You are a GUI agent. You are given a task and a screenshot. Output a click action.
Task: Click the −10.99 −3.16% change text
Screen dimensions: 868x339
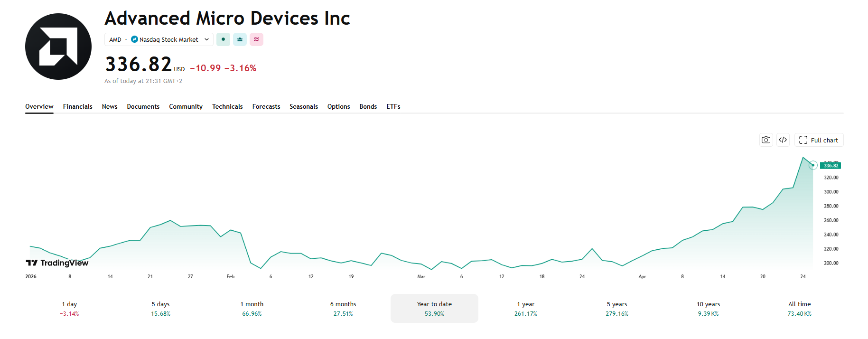pyautogui.click(x=223, y=68)
